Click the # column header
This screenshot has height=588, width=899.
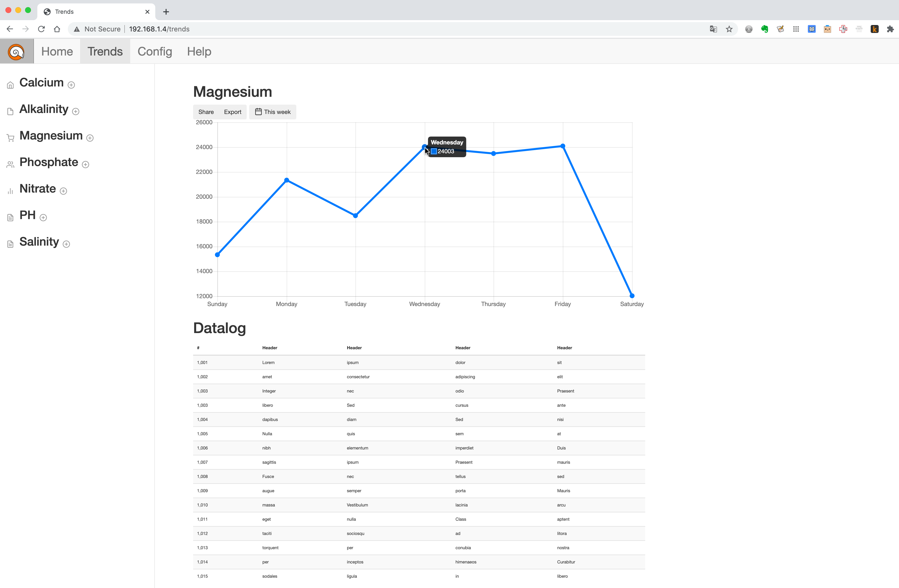pyautogui.click(x=198, y=348)
